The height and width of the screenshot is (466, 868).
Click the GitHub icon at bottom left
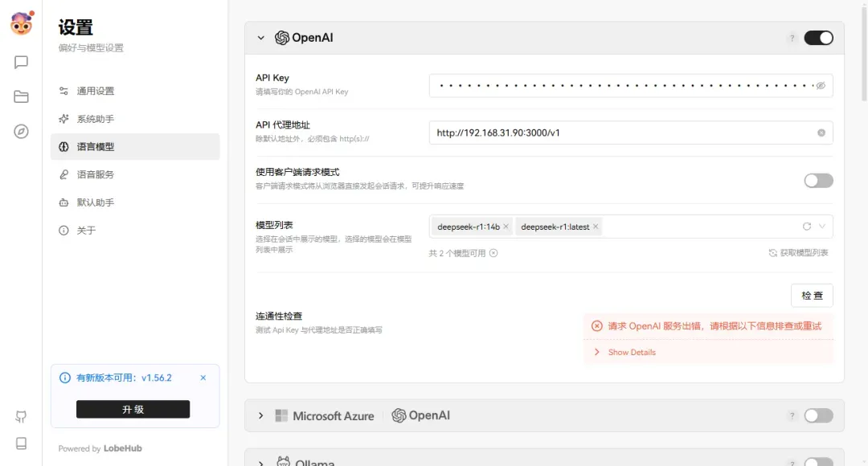(x=20, y=417)
